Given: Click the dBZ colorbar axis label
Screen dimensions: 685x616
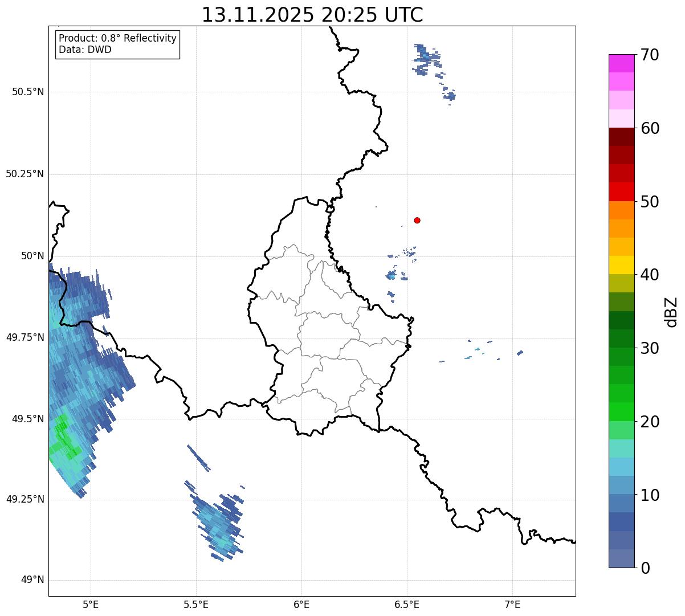Looking at the screenshot, I should [x=671, y=312].
